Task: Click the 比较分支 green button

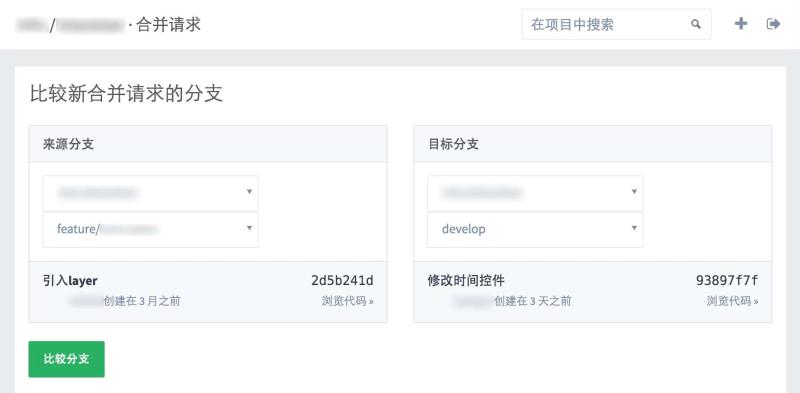Action: pos(66,359)
